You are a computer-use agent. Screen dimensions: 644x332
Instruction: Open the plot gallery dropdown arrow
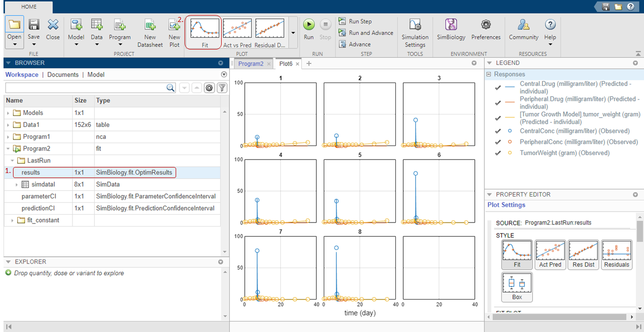tap(293, 32)
